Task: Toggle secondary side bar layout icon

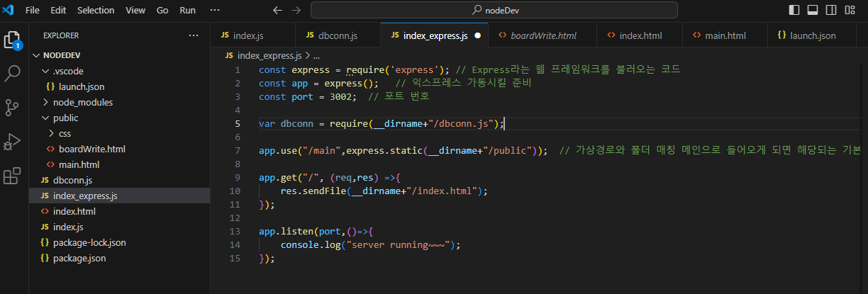Action: pos(831,10)
